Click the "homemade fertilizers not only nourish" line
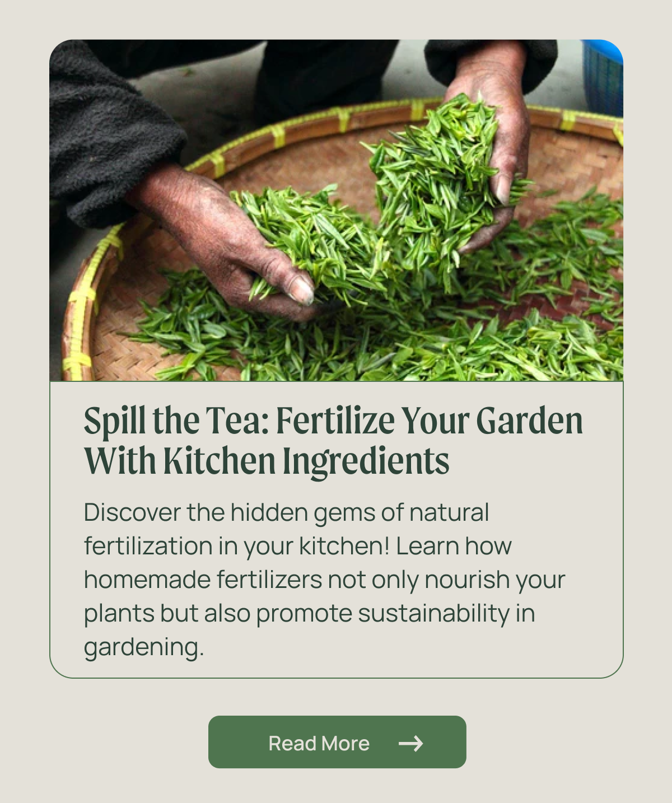Viewport: 672px width, 803px height. coord(325,580)
